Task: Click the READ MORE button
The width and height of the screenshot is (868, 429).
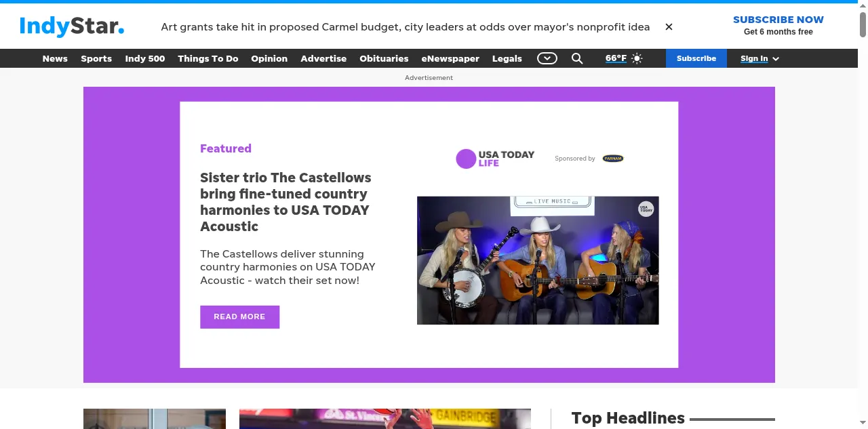Action: [239, 316]
